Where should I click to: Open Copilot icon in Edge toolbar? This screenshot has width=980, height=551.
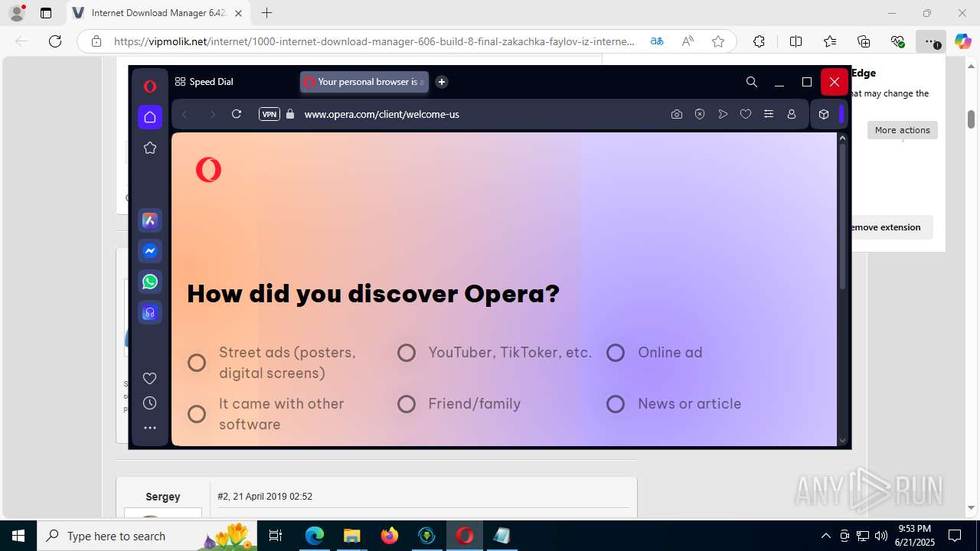click(x=962, y=41)
